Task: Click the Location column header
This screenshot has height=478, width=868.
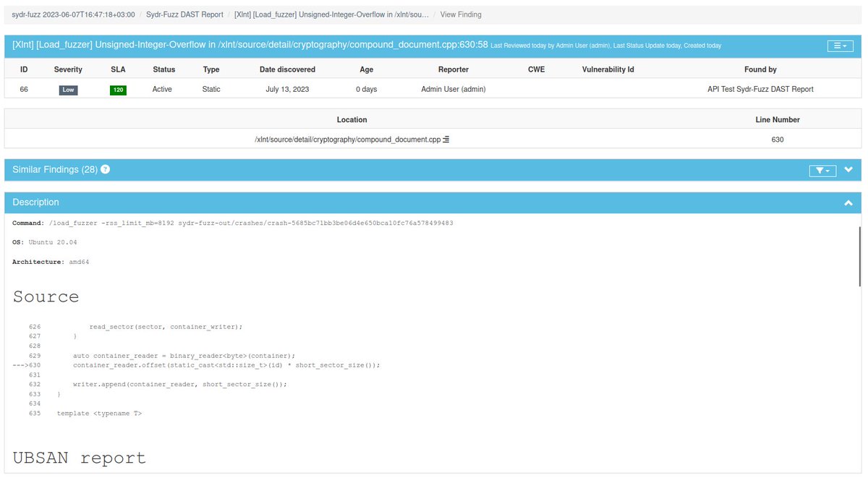Action: coord(352,119)
